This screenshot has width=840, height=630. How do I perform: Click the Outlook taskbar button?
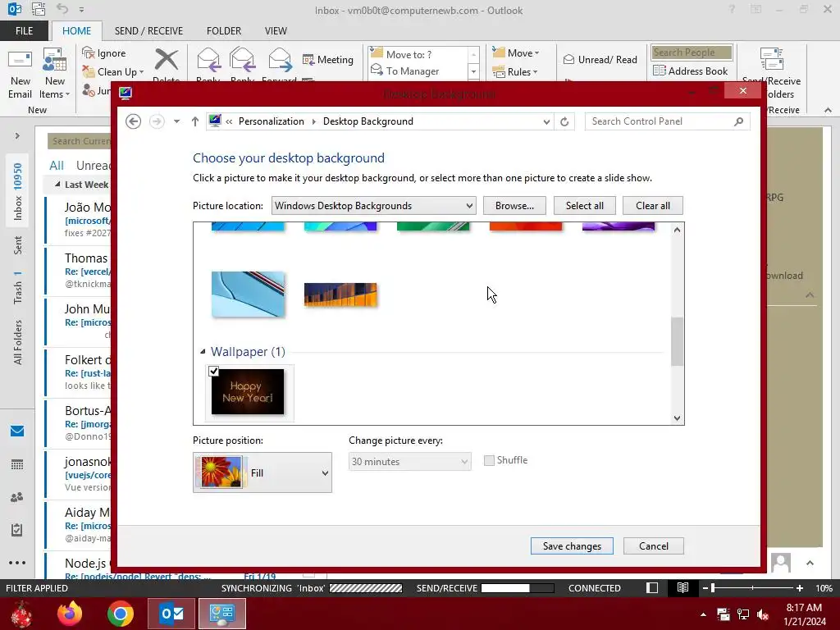[171, 614]
